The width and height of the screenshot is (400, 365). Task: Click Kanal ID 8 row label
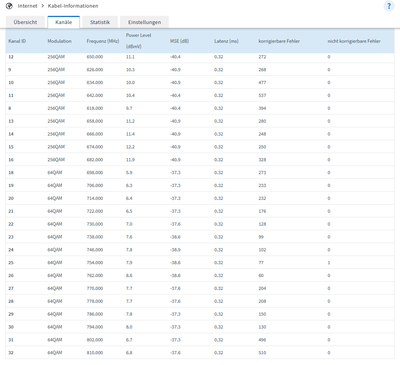point(10,108)
